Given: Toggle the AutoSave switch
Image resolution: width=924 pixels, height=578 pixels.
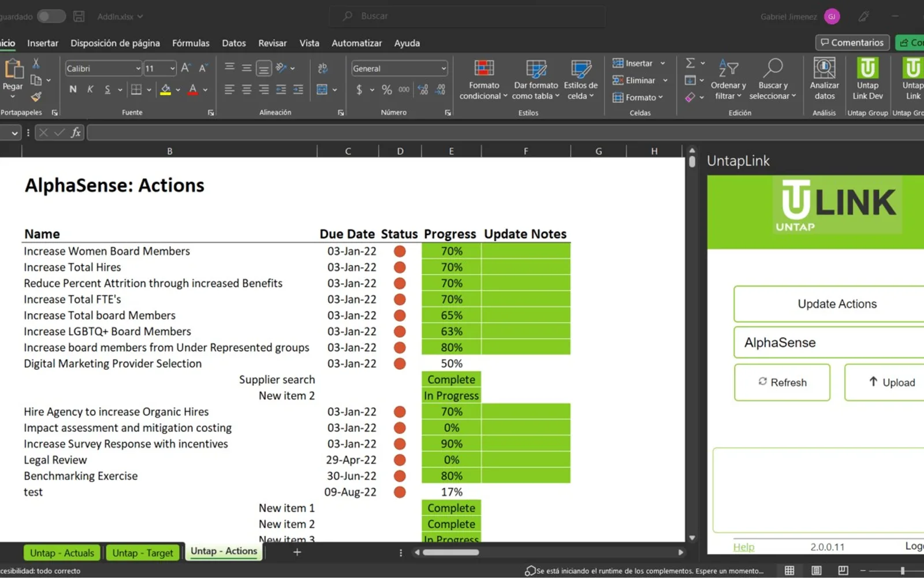Looking at the screenshot, I should (51, 16).
